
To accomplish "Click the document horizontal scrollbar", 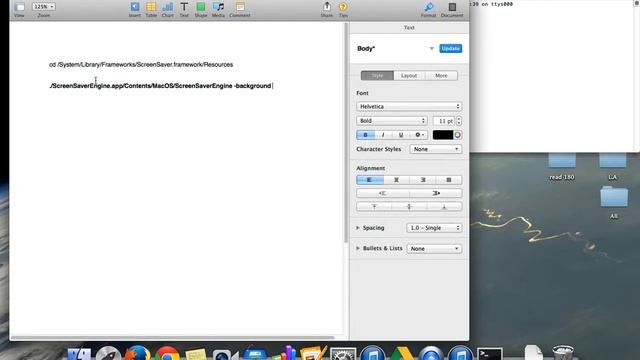I will (x=172, y=338).
